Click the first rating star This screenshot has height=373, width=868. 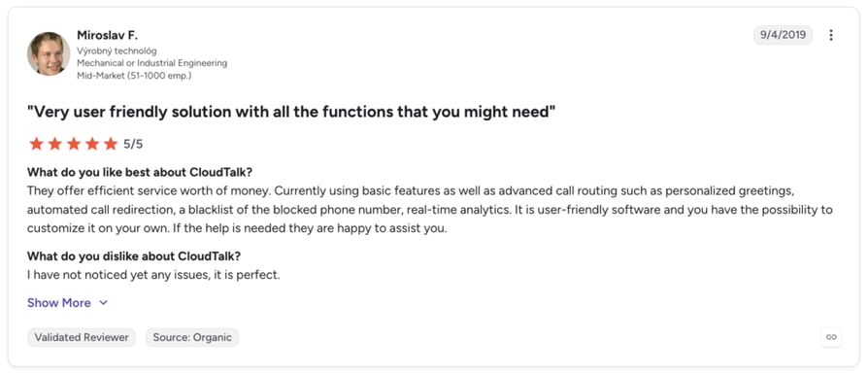(x=36, y=144)
